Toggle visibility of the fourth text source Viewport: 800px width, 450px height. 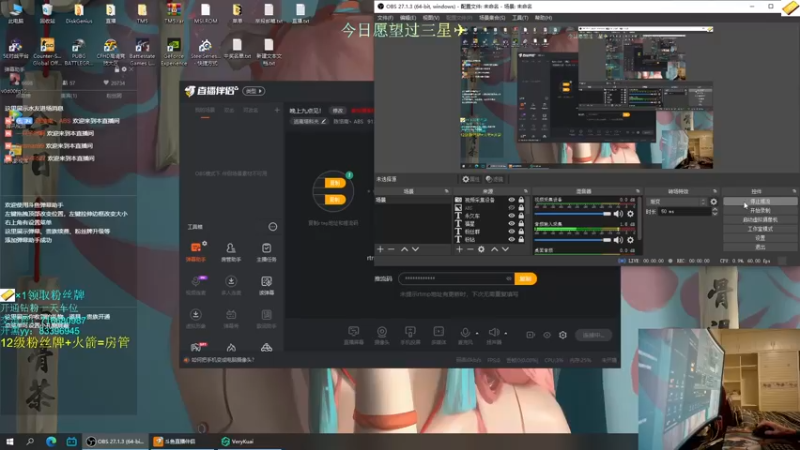511,223
